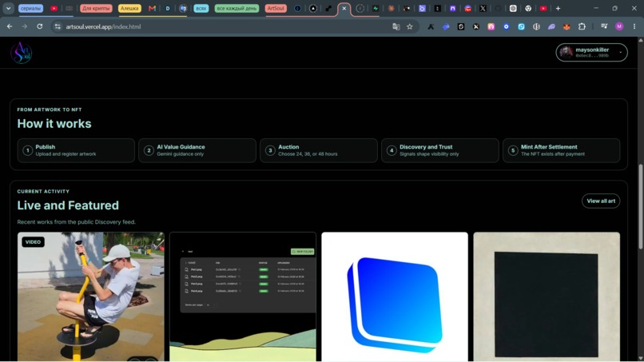The height and width of the screenshot is (362, 644).
Task: Switch to the ArtSoul tab group
Action: click(x=276, y=8)
